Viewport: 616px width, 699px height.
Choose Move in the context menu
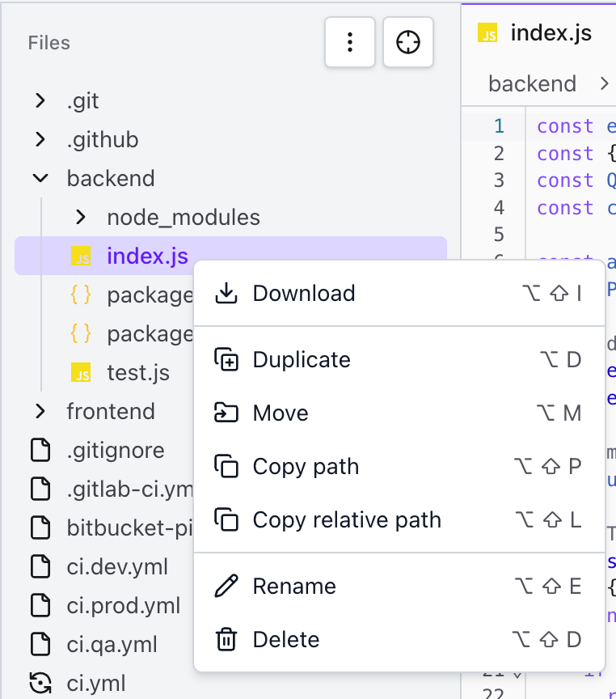click(x=279, y=413)
